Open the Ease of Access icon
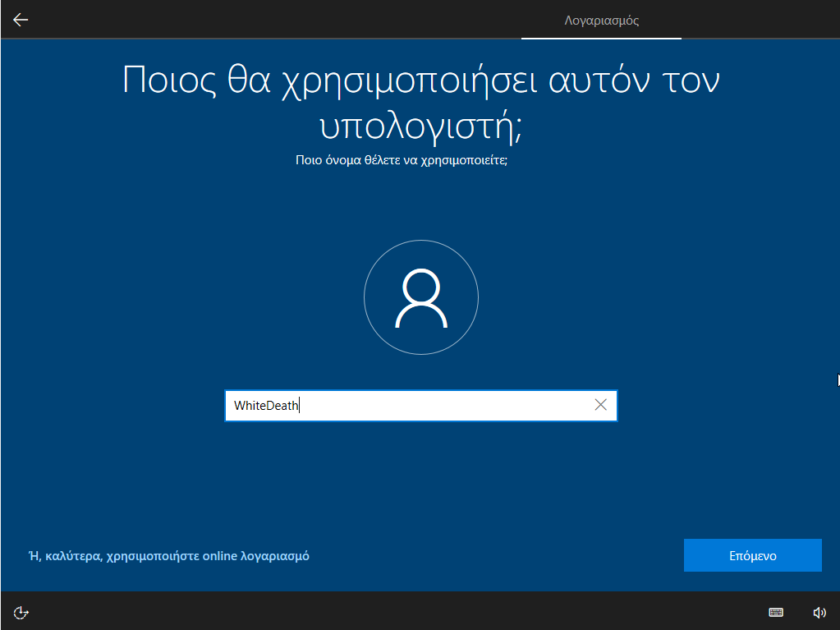 tap(21, 612)
